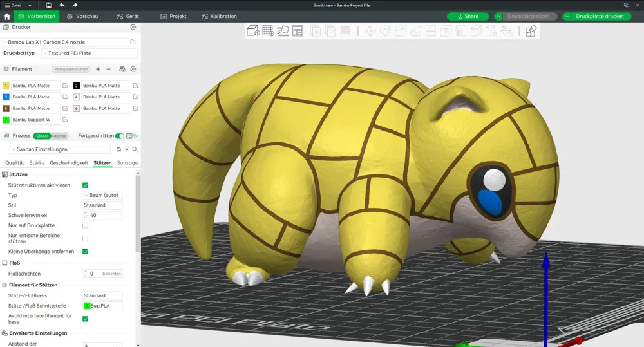644x347 pixels.
Task: Add a filament with the plus icon
Action: tap(98, 69)
